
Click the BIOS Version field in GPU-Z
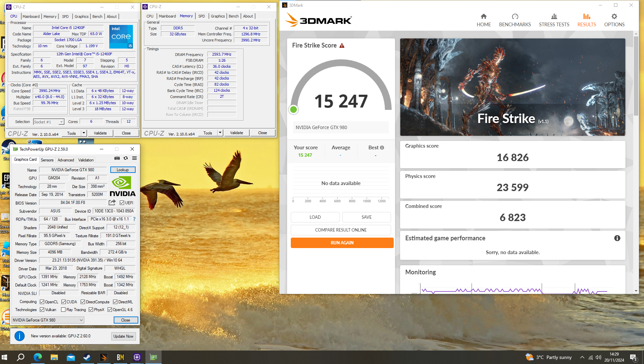coord(73,203)
